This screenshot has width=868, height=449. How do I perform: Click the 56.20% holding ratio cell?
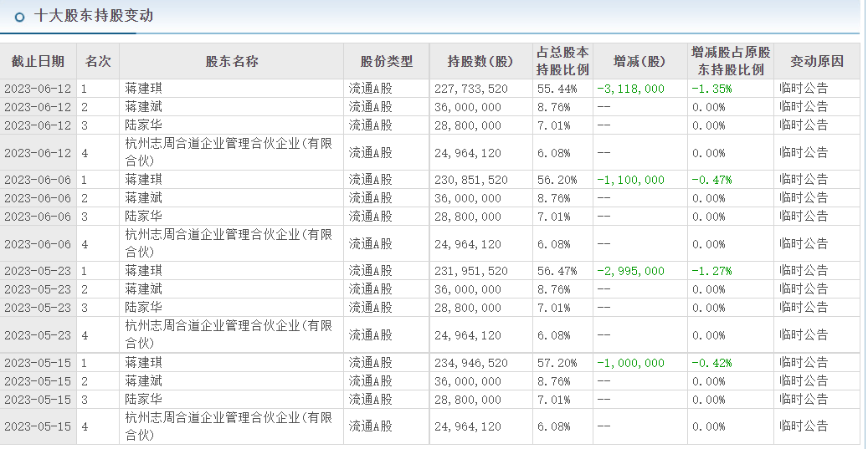click(x=553, y=180)
